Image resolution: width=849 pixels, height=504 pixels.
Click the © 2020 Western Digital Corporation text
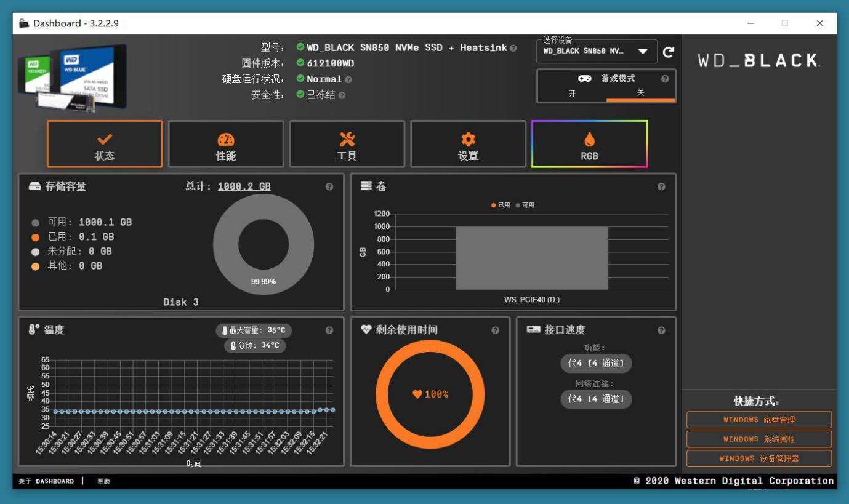point(733,481)
